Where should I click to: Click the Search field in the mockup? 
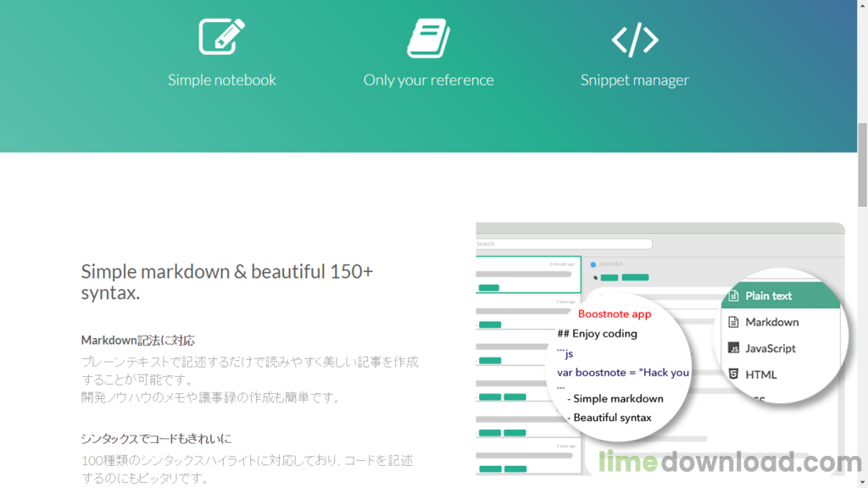click(x=564, y=244)
